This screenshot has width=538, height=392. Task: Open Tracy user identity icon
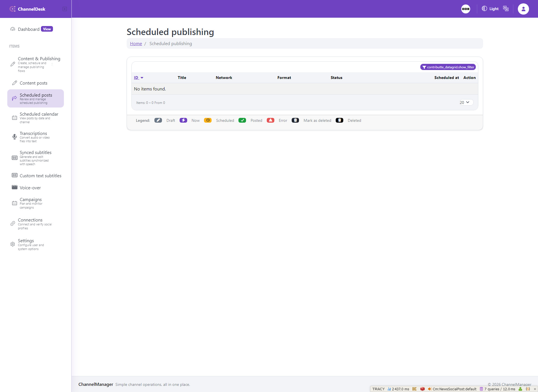coord(520,389)
